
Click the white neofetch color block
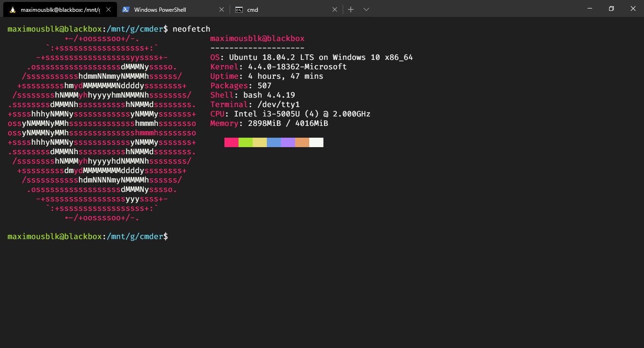click(x=316, y=142)
